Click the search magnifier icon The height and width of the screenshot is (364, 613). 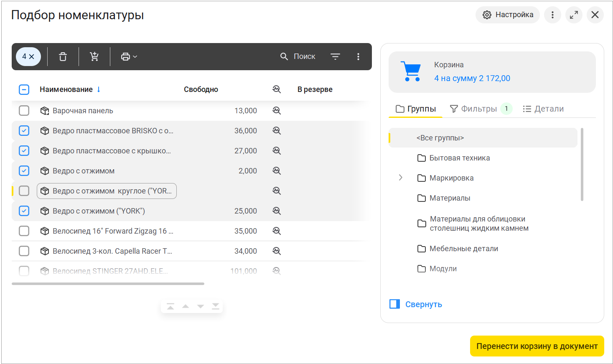[284, 56]
